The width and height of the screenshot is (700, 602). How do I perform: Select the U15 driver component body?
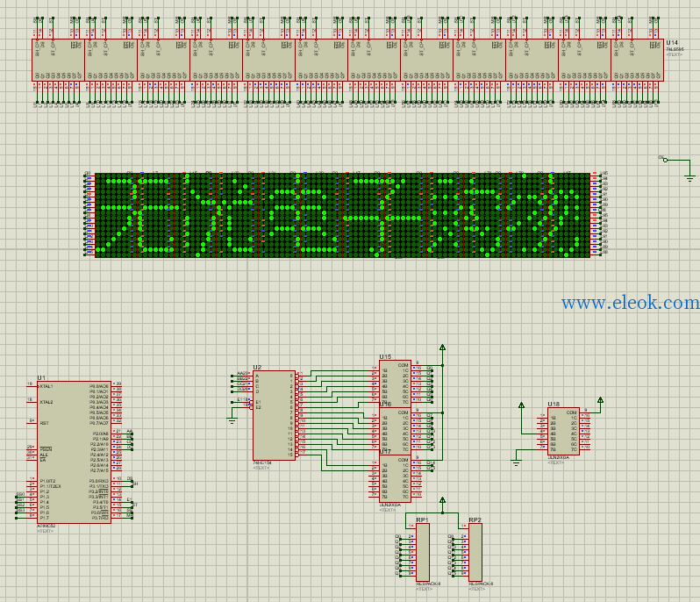click(395, 383)
